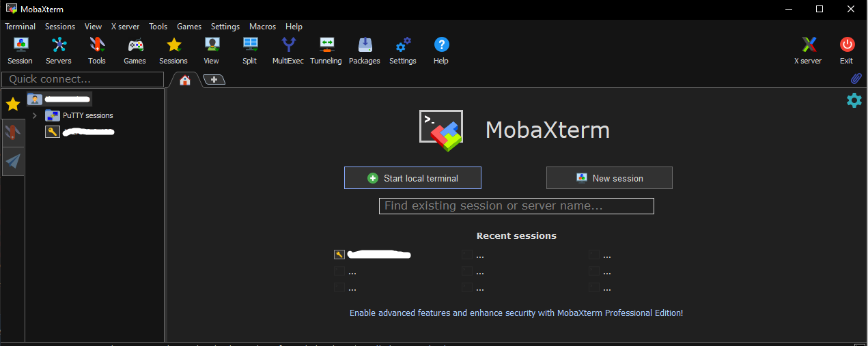Open the X server menu
The image size is (868, 346).
(x=125, y=27)
